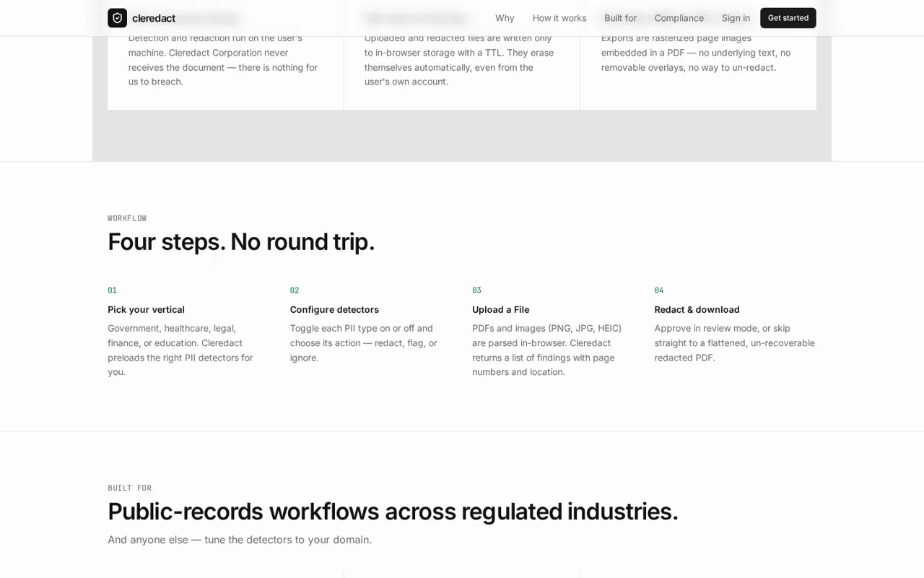Click the Public-records workflows heading

[393, 511]
